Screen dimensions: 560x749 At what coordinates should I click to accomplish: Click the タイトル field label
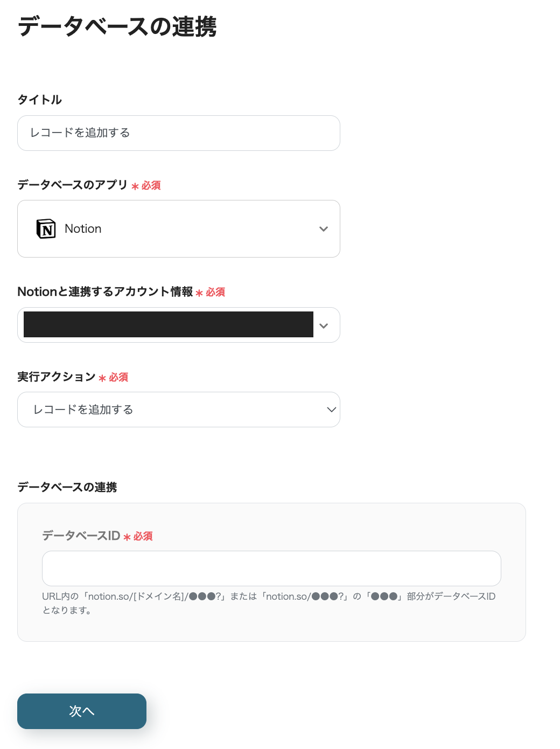40,100
